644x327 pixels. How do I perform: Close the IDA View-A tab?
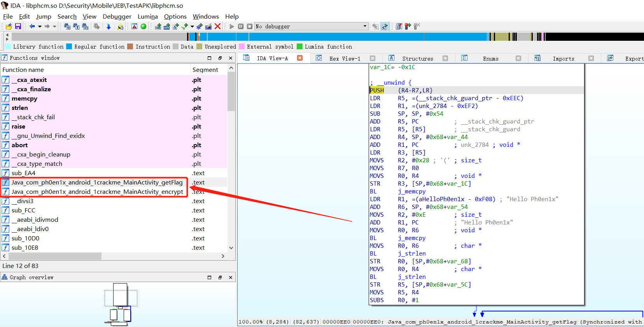tap(300, 58)
